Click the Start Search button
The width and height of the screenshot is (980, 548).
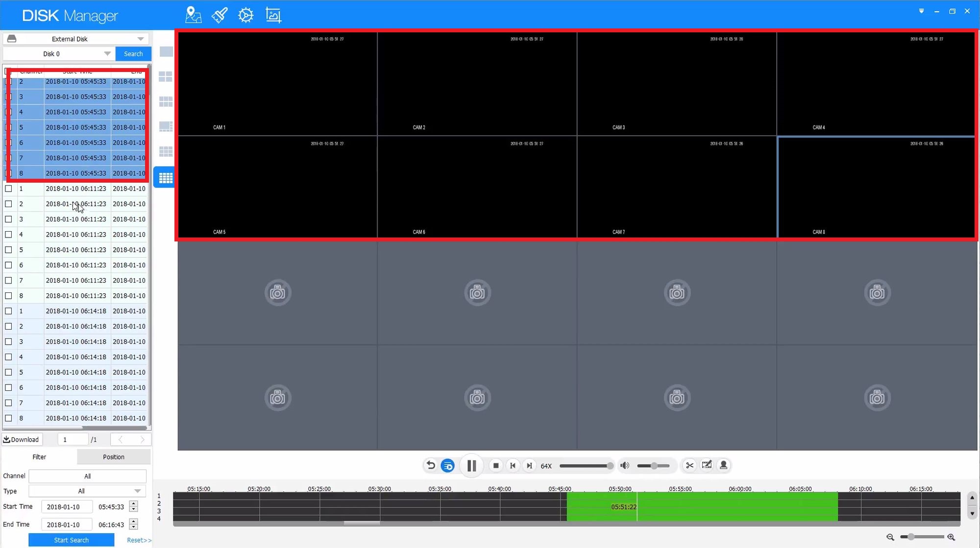(71, 540)
